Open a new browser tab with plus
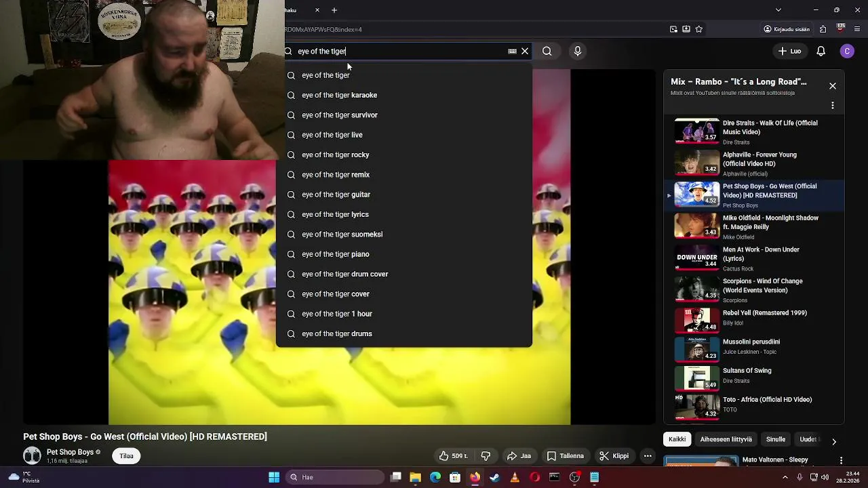This screenshot has width=868, height=488. [x=334, y=10]
